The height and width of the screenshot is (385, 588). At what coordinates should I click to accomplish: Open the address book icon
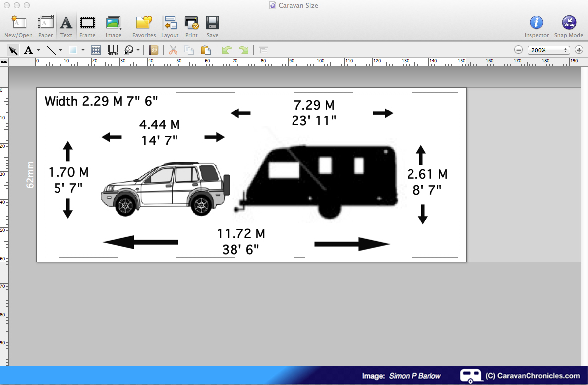[x=154, y=50]
